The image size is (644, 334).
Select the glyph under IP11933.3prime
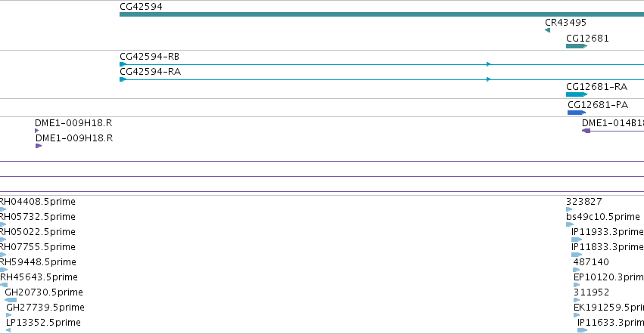point(577,240)
